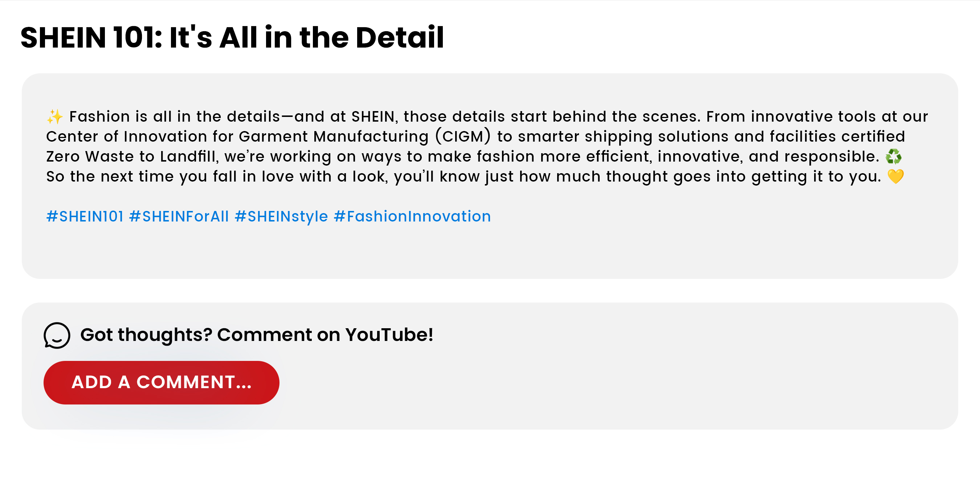Click the sparkles emoji before 'Fashion'
This screenshot has height=484, width=980.
pyautogui.click(x=55, y=117)
